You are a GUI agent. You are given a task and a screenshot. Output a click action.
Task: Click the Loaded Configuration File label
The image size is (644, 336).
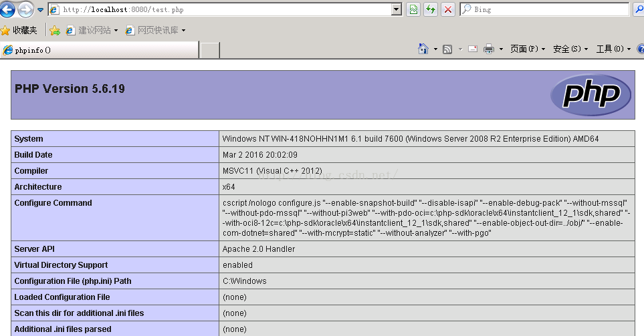click(62, 297)
